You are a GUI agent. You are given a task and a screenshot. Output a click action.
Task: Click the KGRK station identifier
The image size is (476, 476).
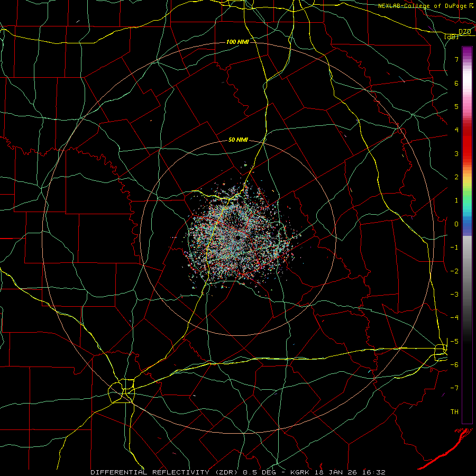(x=300, y=472)
